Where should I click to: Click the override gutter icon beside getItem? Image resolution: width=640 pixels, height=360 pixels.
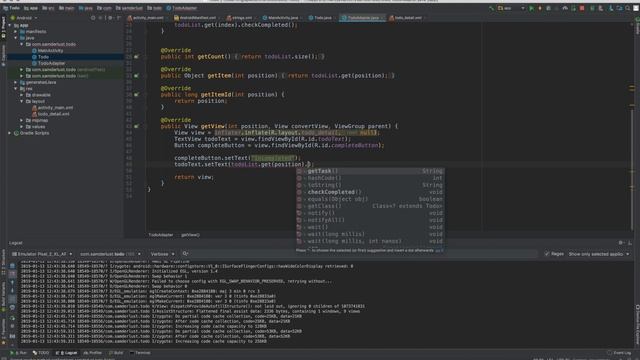[x=136, y=76]
